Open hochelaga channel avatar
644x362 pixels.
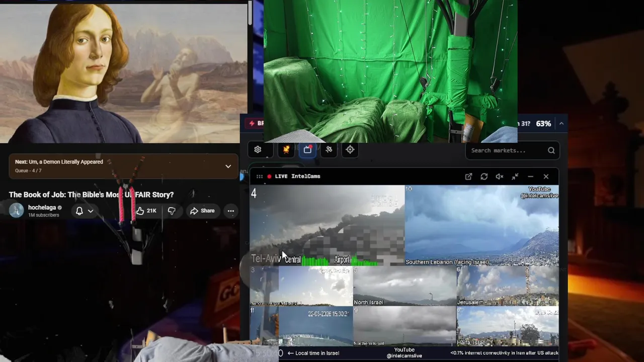[17, 211]
